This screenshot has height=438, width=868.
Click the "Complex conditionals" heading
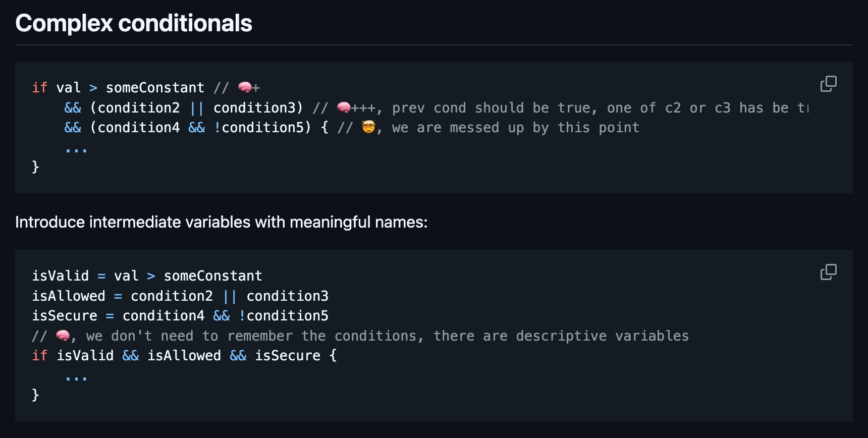[x=134, y=23]
